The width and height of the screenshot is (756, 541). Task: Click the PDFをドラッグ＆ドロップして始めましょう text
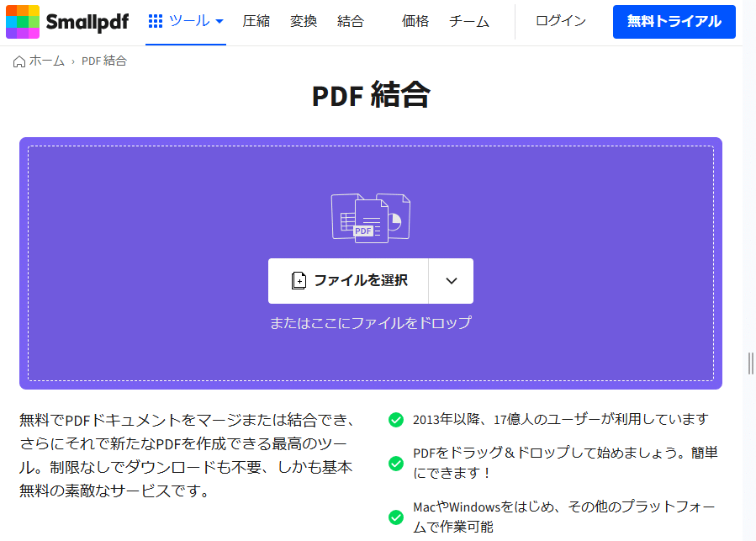[566, 463]
